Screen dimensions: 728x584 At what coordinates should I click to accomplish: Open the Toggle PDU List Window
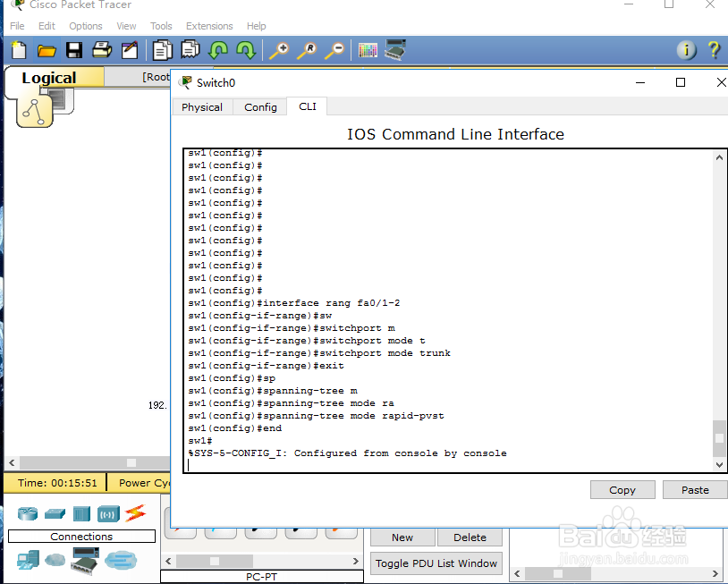tap(436, 563)
